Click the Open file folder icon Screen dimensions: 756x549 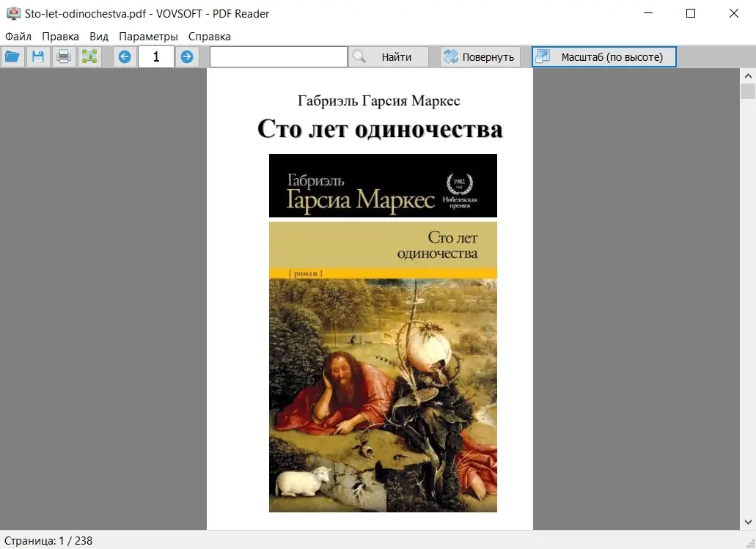point(12,57)
